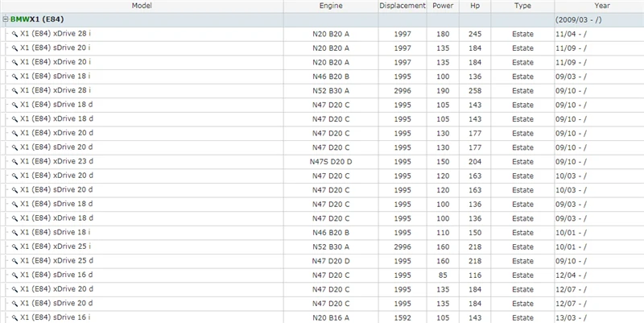Click engine N52 B30 A in 258 Hp row
Viewport: 644px width, 323px height.
[x=331, y=91]
